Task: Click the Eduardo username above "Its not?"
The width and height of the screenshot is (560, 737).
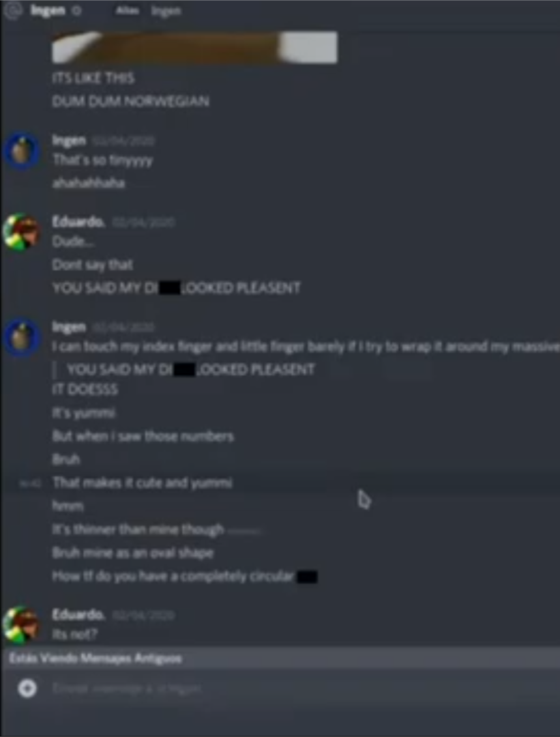Action: 78,615
